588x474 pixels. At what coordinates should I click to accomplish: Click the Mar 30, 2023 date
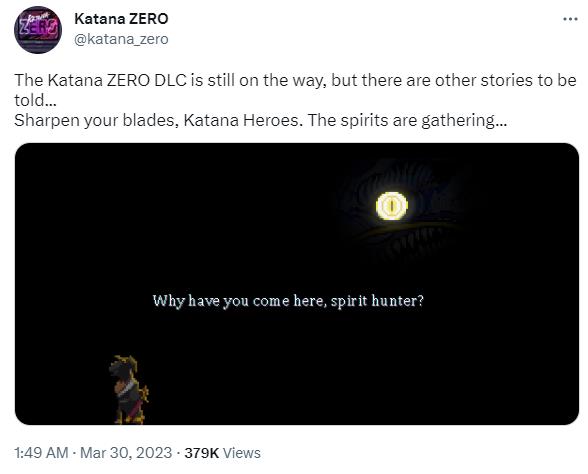[x=126, y=453]
